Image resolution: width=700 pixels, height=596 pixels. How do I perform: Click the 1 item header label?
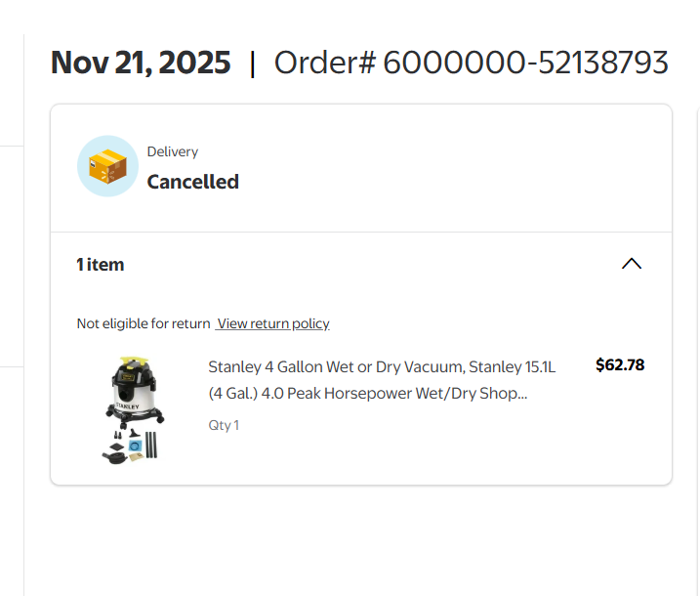pos(101,265)
